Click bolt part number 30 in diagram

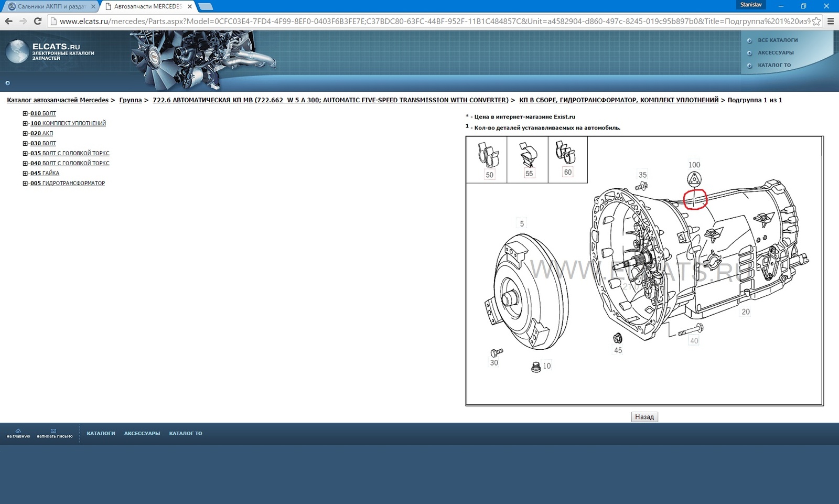tap(494, 362)
